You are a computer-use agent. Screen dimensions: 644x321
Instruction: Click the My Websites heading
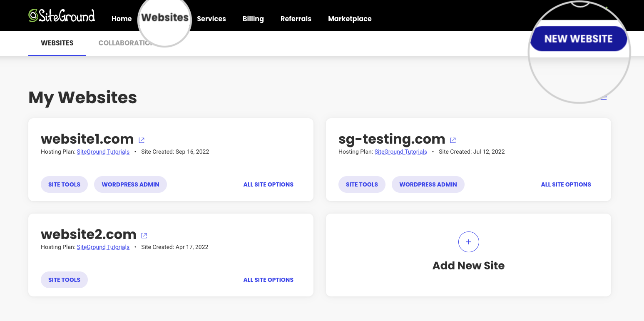click(82, 98)
